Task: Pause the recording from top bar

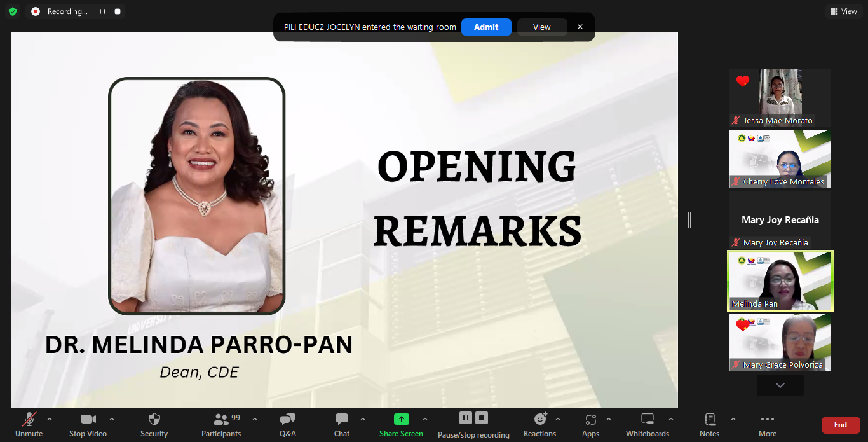Action: click(x=102, y=11)
